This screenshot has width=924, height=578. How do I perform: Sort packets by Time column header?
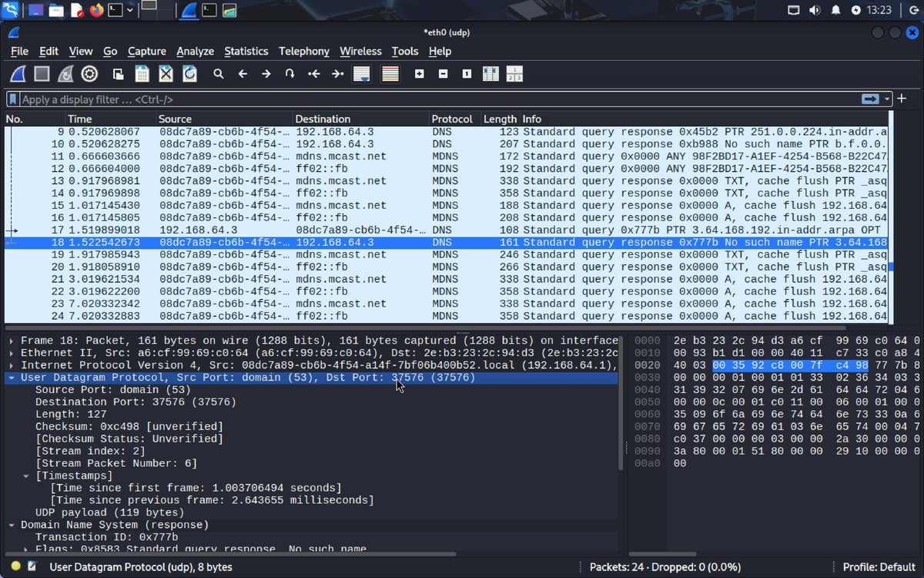click(x=110, y=119)
